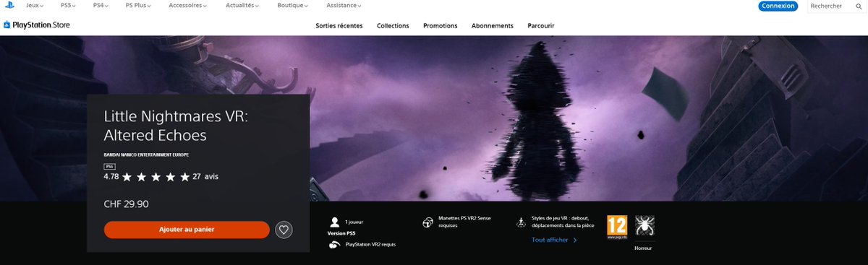Open the Abonnements tab
Image resolution: width=868 pixels, height=265 pixels.
click(492, 25)
